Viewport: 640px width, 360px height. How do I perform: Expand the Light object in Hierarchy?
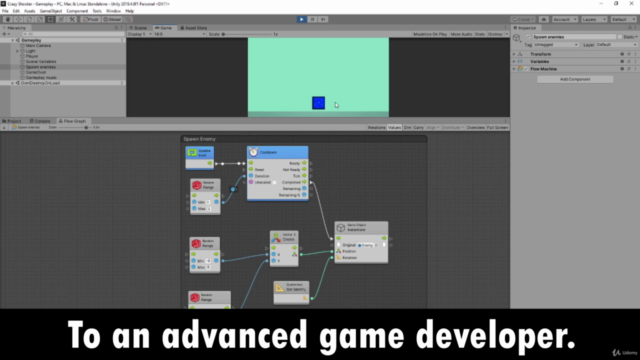[x=17, y=51]
